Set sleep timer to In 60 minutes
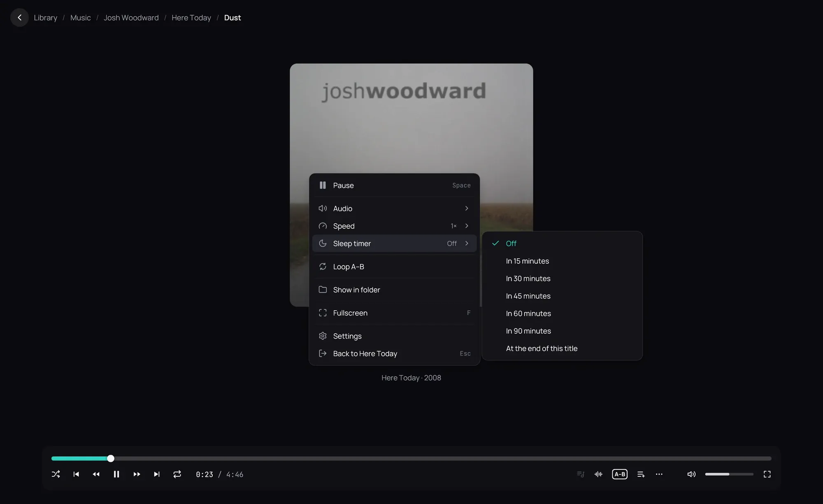The height and width of the screenshot is (504, 823). (562, 314)
